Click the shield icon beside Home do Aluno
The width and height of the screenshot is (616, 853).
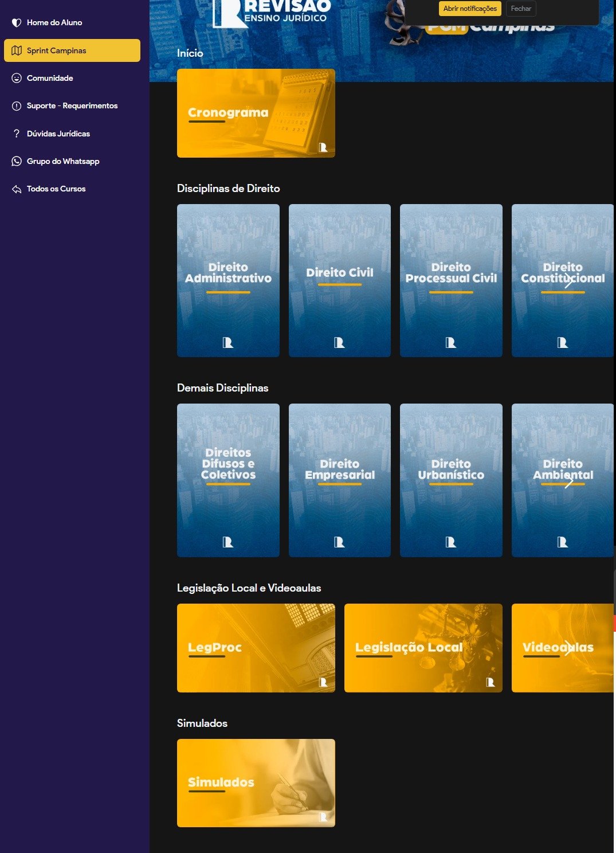tap(17, 23)
